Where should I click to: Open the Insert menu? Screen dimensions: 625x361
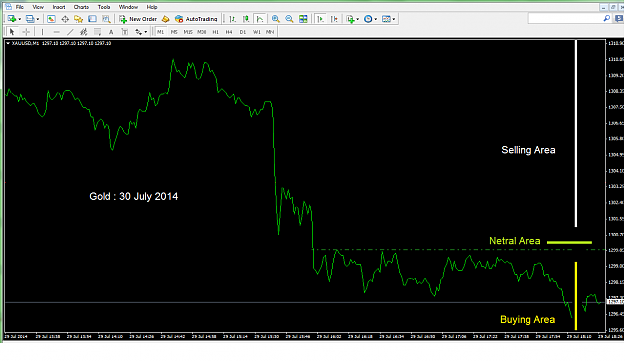(x=59, y=7)
